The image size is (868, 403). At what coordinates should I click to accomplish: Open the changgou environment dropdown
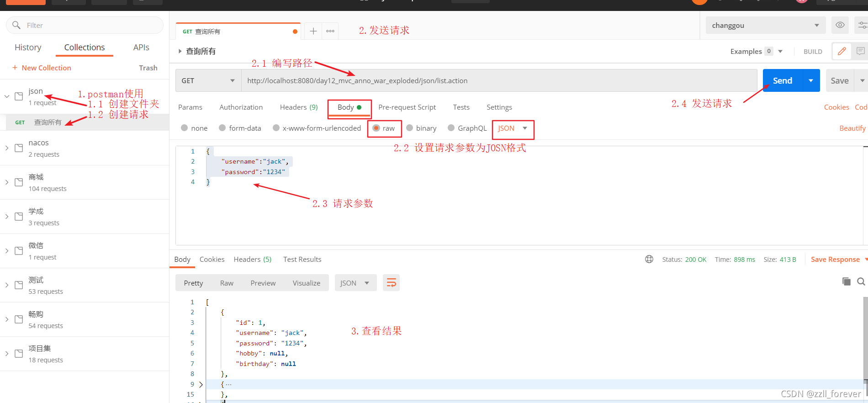(x=766, y=25)
